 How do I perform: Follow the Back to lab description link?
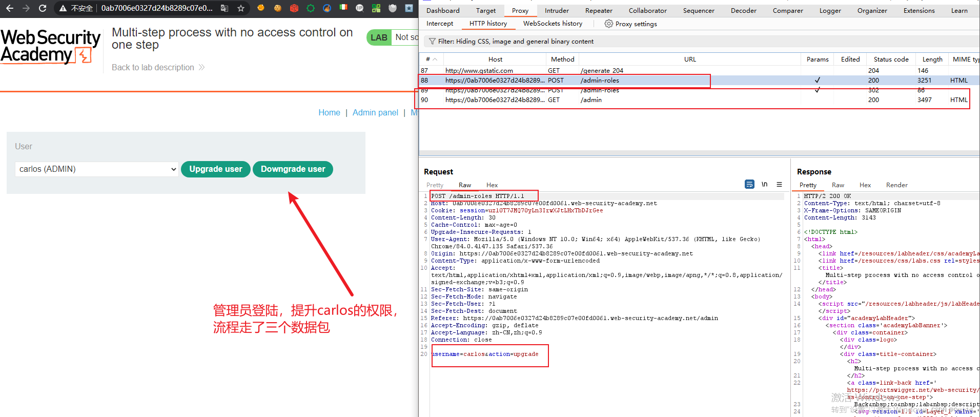coord(158,68)
